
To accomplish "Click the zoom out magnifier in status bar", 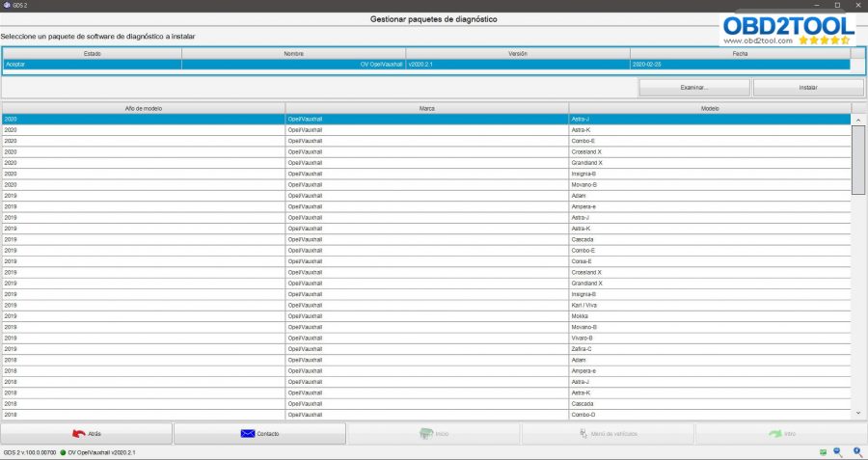I will (x=838, y=452).
